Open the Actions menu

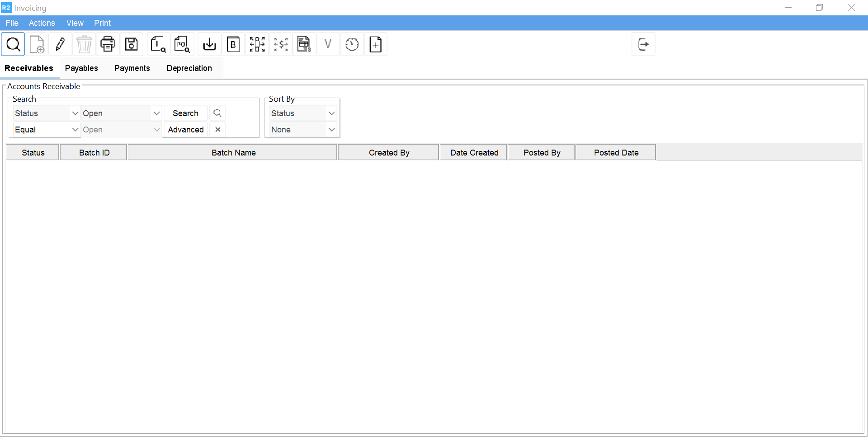42,23
